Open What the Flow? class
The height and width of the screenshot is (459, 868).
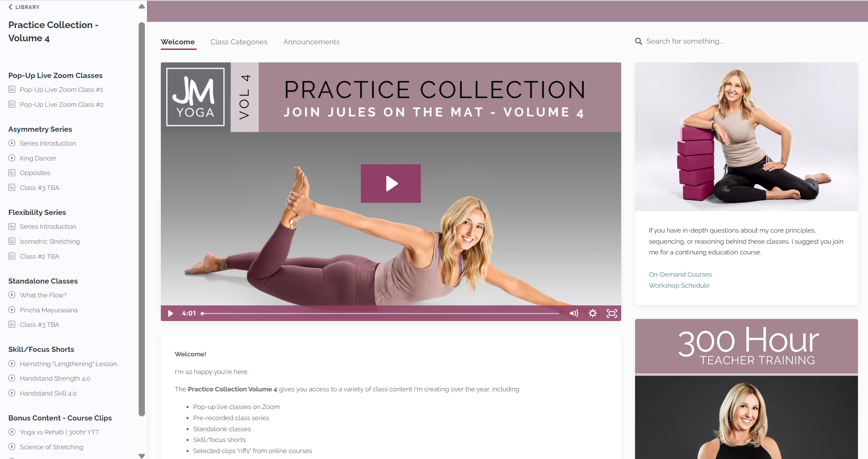[43, 295]
